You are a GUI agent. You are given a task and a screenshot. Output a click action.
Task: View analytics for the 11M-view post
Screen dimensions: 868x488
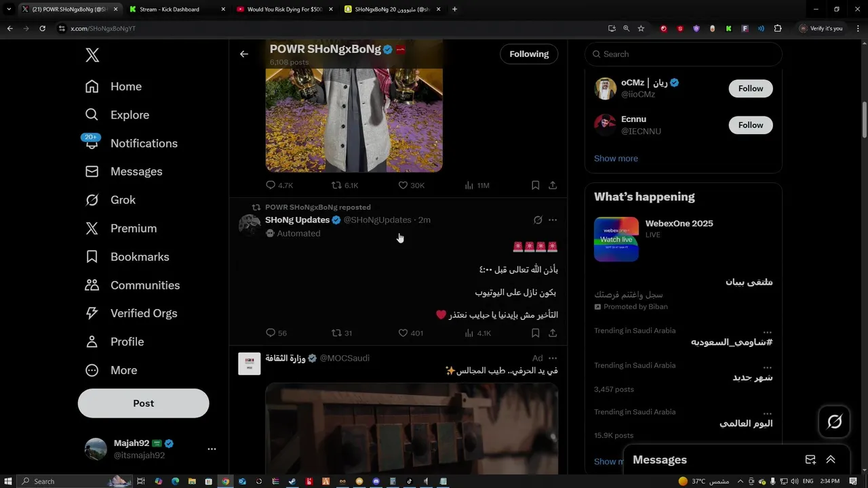pos(477,185)
